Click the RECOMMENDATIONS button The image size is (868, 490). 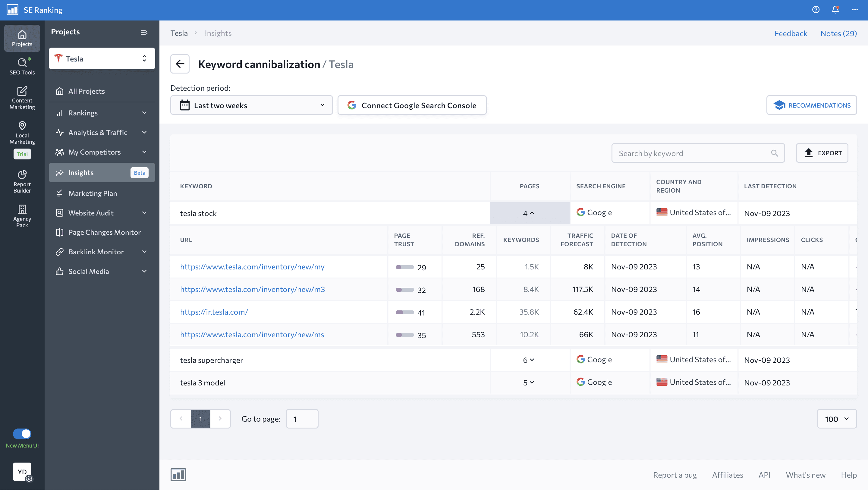[811, 105]
